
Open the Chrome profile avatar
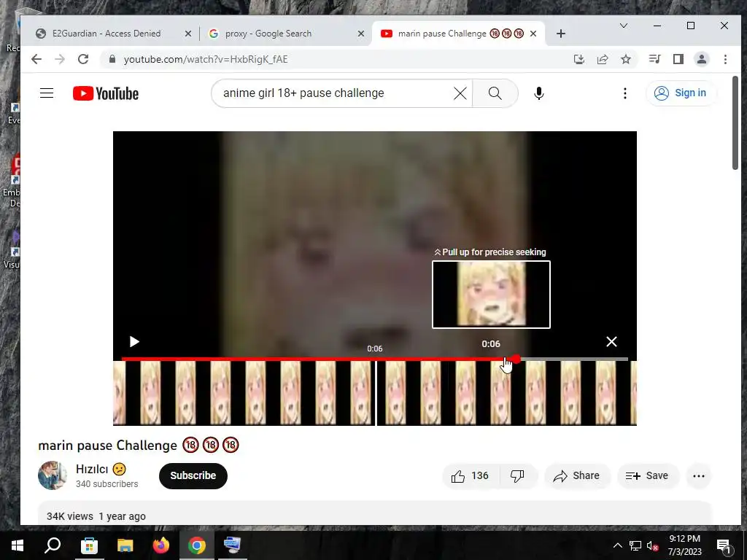point(702,59)
